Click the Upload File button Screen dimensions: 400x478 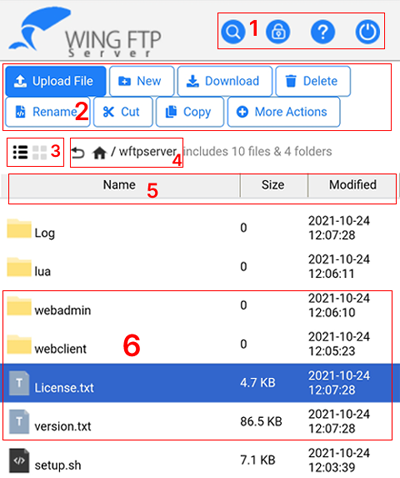(56, 81)
